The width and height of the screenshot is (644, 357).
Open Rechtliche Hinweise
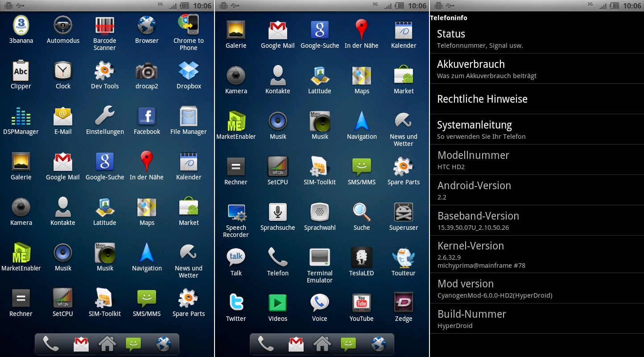537,99
